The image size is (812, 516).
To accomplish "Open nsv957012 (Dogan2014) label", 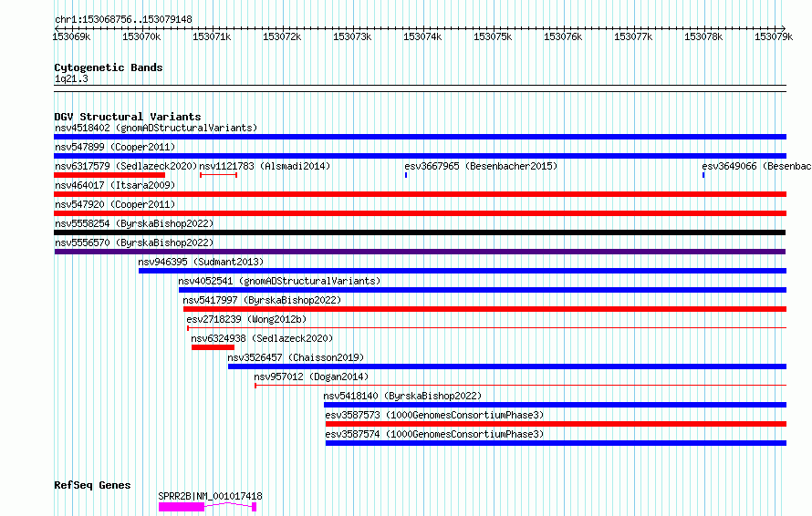I will click(x=311, y=377).
